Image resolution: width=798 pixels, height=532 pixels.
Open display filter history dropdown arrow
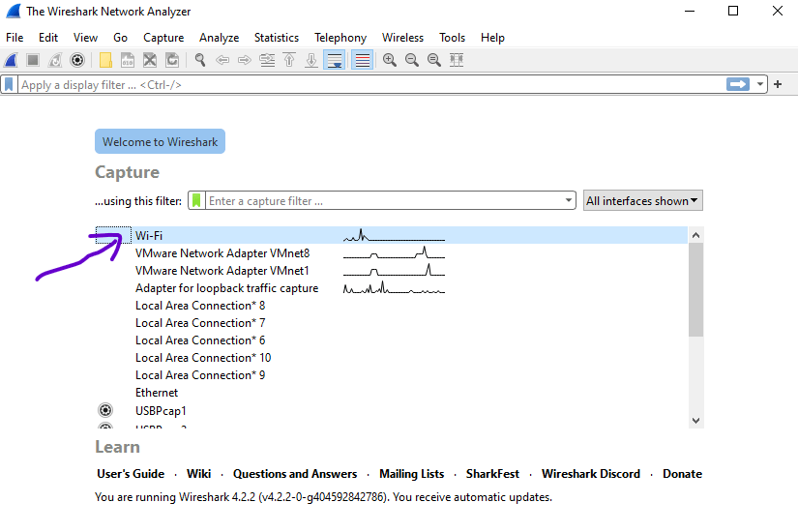(x=760, y=84)
